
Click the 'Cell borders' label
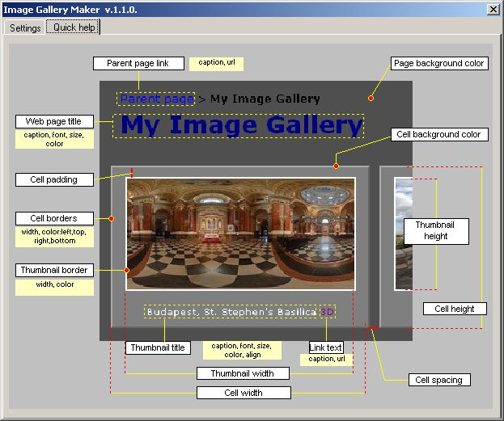(54, 218)
